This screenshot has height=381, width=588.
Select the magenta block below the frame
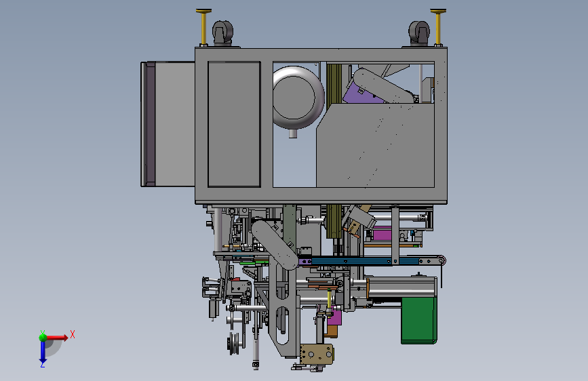(382, 235)
